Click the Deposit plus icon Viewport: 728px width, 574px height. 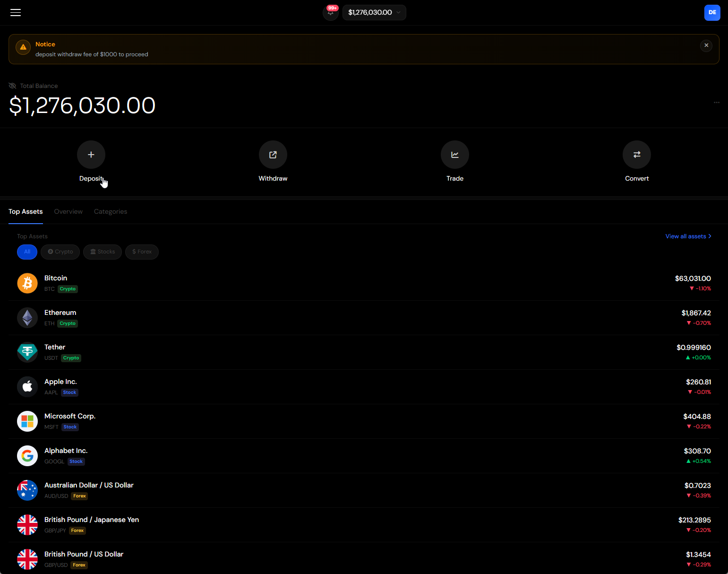pos(91,155)
